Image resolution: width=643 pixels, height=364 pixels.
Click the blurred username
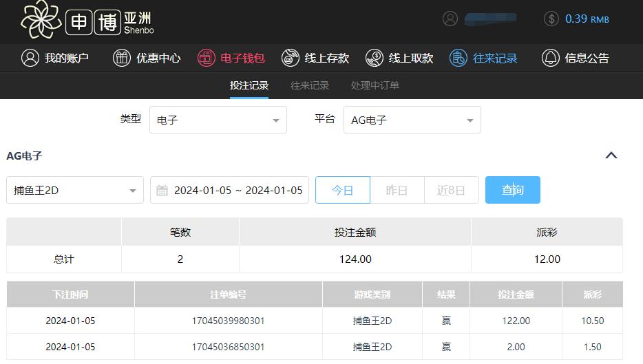click(x=490, y=19)
